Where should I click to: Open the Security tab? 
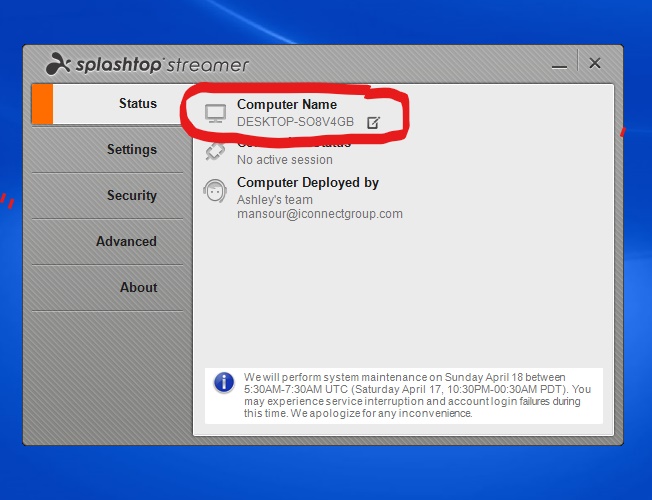108,195
